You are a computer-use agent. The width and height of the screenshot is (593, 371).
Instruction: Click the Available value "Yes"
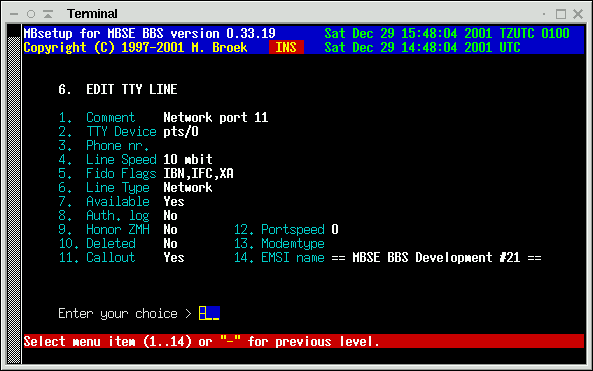pos(174,202)
